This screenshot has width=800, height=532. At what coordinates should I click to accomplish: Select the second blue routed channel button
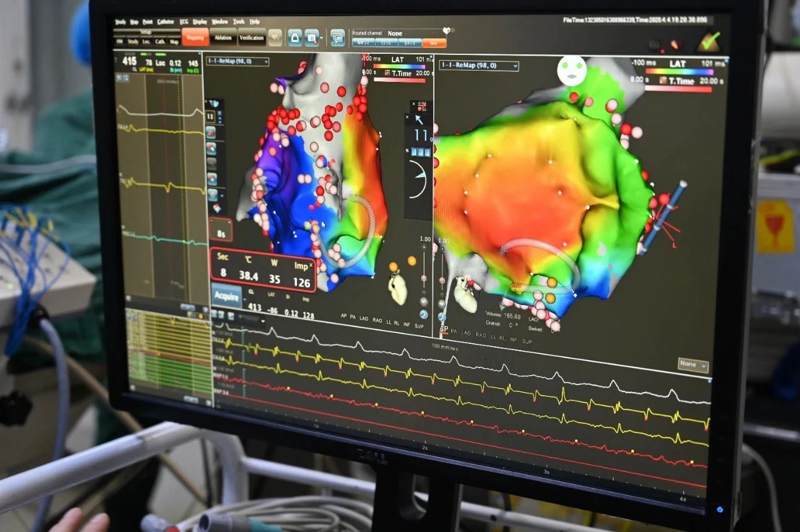coord(386,43)
